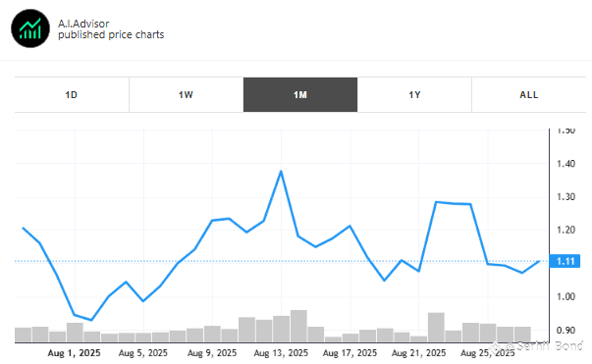Image resolution: width=592 pixels, height=364 pixels.
Task: Click the 1.40 price axis label
Action: tap(565, 164)
